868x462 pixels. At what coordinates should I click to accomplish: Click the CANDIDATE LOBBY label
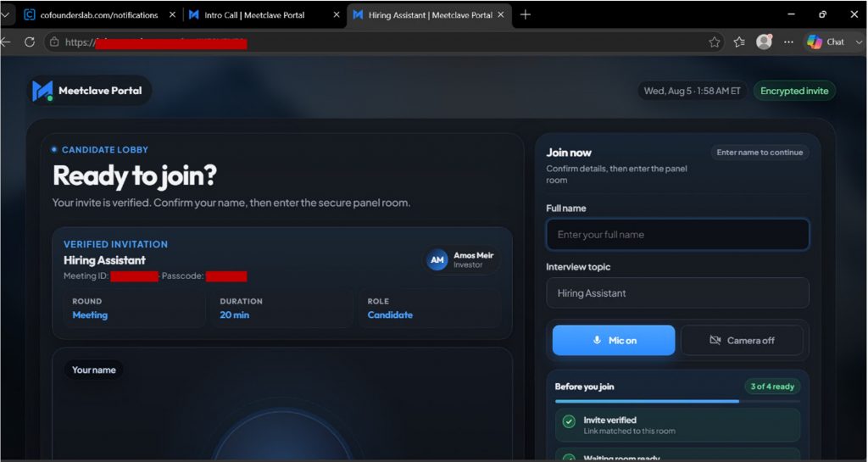tap(104, 150)
